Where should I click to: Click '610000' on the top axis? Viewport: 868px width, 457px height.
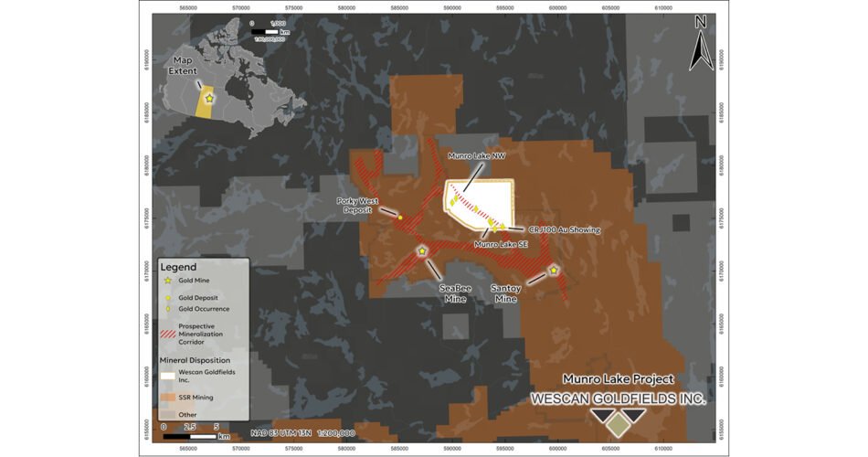(663, 7)
